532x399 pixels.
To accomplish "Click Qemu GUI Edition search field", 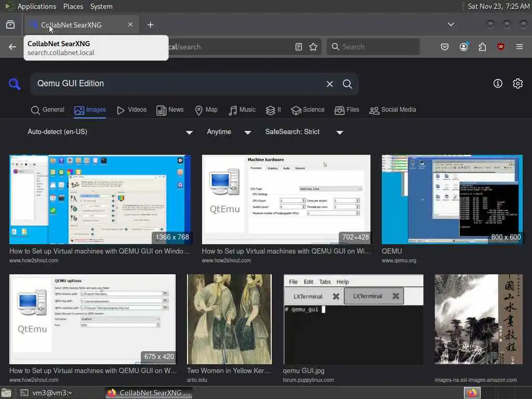I will point(178,84).
